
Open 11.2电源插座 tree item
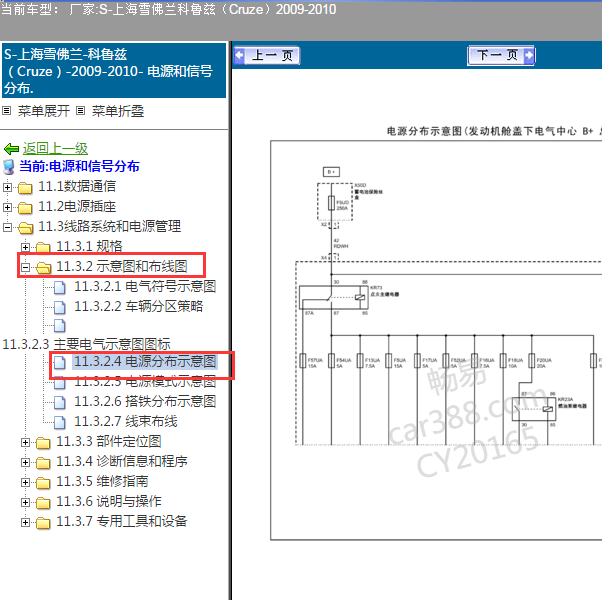point(77,207)
